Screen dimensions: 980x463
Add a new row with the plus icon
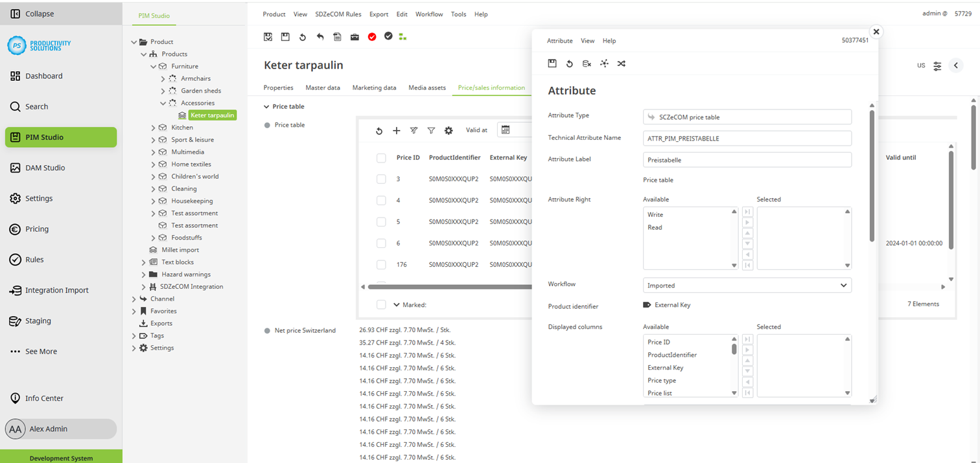coord(397,130)
